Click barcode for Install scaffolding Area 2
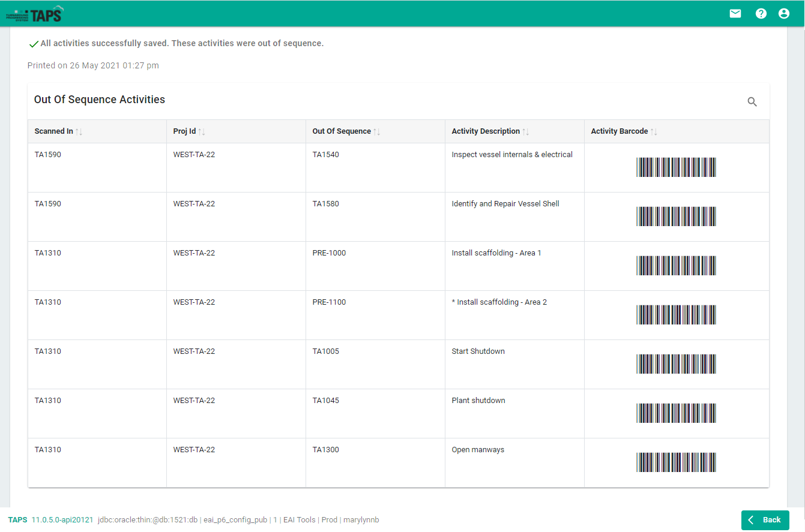Screen dimensions: 805x532 pyautogui.click(x=676, y=315)
